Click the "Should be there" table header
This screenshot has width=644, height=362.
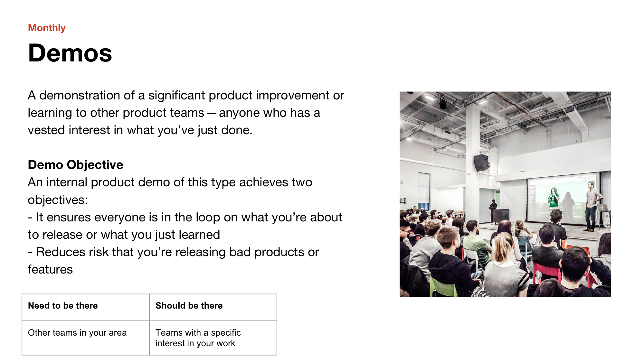[189, 306]
